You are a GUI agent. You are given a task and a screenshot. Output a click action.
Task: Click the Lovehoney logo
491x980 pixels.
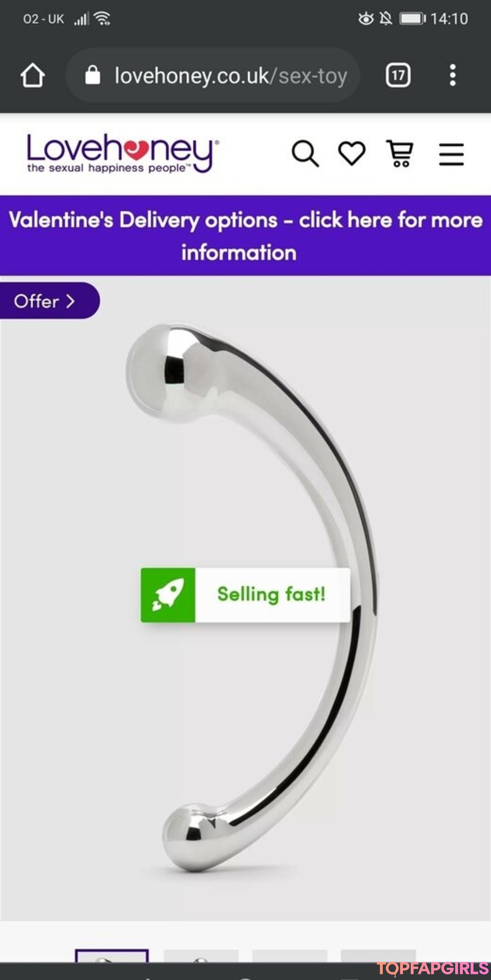123,153
